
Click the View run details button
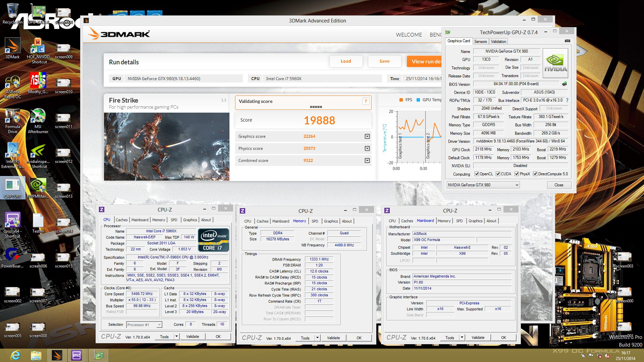[x=424, y=61]
